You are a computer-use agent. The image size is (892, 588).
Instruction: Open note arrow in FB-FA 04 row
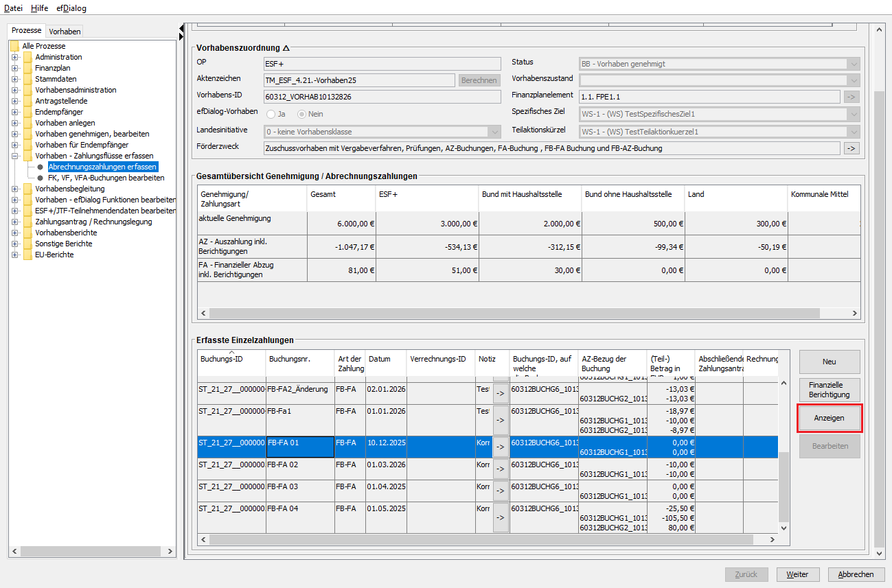501,518
